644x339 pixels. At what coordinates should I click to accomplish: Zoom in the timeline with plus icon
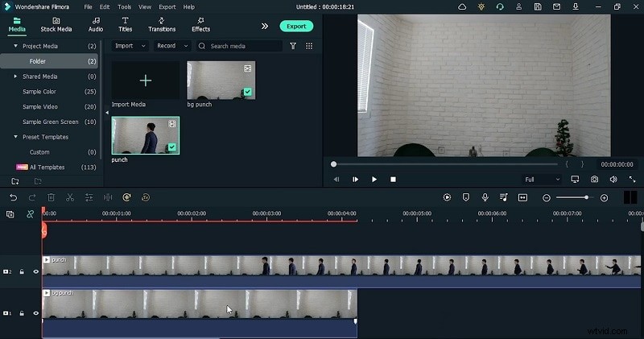[604, 198]
